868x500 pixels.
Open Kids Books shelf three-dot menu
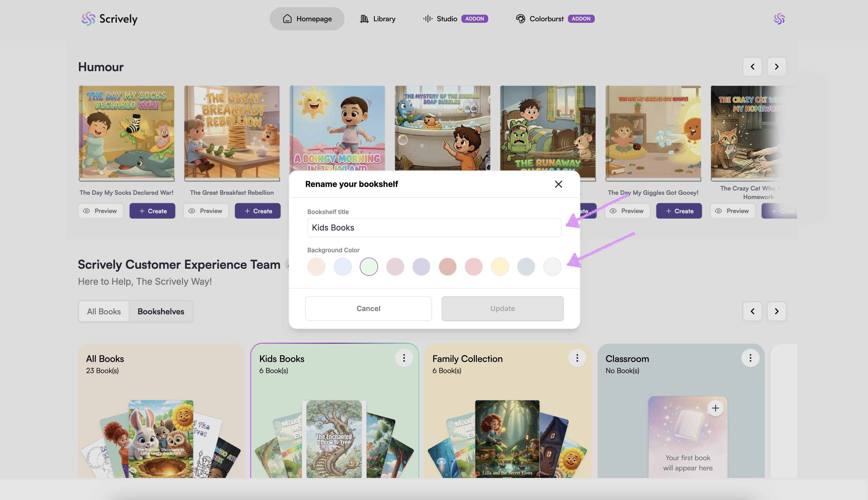click(x=404, y=358)
